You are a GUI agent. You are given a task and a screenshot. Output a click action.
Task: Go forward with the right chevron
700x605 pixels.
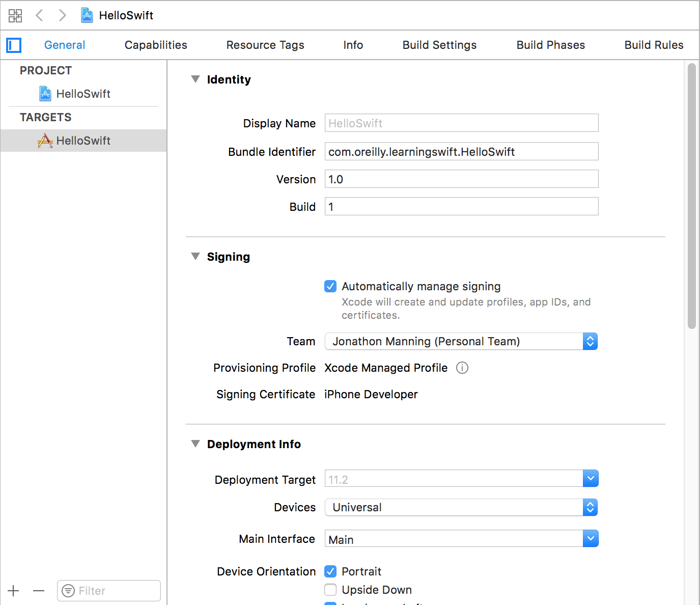coord(62,15)
